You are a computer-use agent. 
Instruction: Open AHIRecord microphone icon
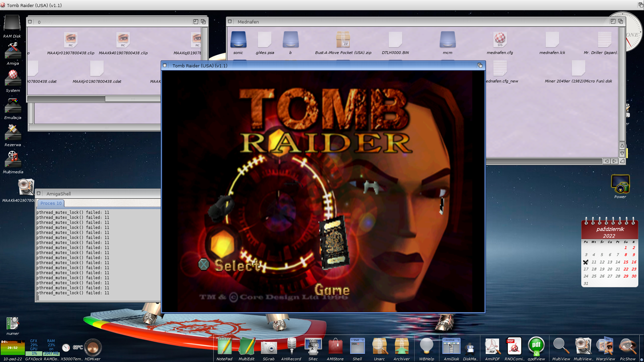coord(291,349)
